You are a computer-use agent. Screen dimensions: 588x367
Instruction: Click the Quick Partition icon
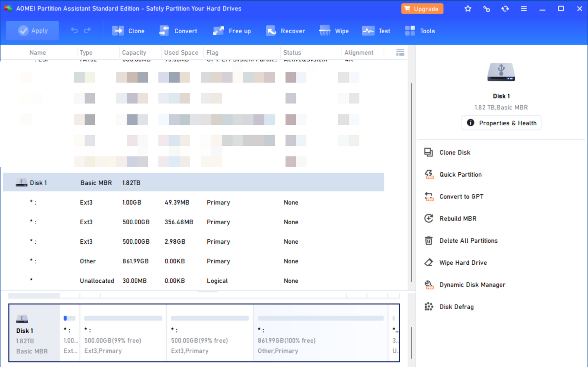[429, 174]
